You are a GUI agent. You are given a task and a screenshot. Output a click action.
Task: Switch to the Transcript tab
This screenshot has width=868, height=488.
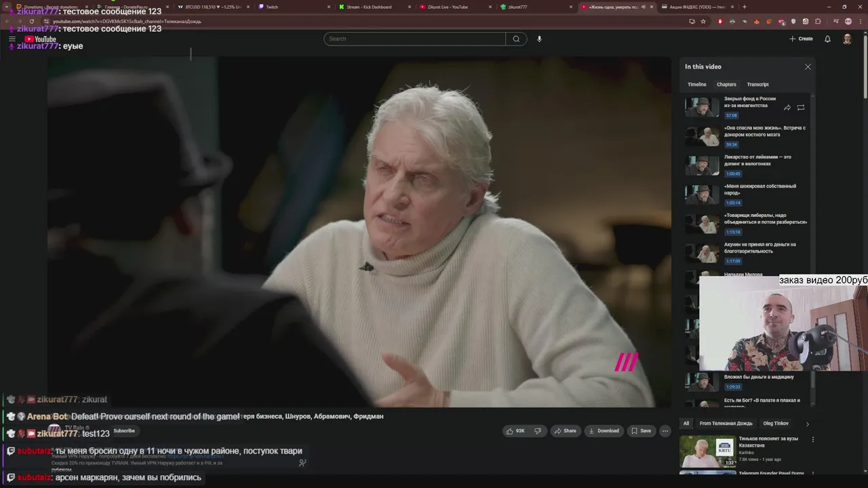(757, 85)
